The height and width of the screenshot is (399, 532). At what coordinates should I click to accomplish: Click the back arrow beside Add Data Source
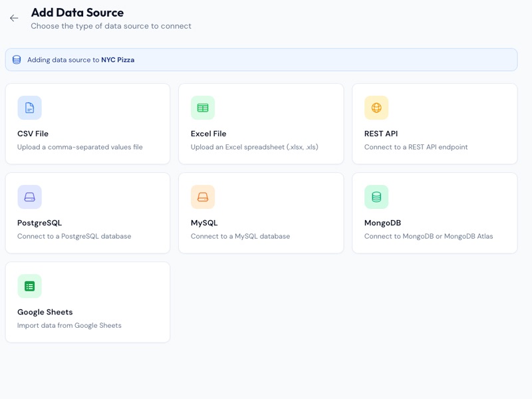coord(14,18)
